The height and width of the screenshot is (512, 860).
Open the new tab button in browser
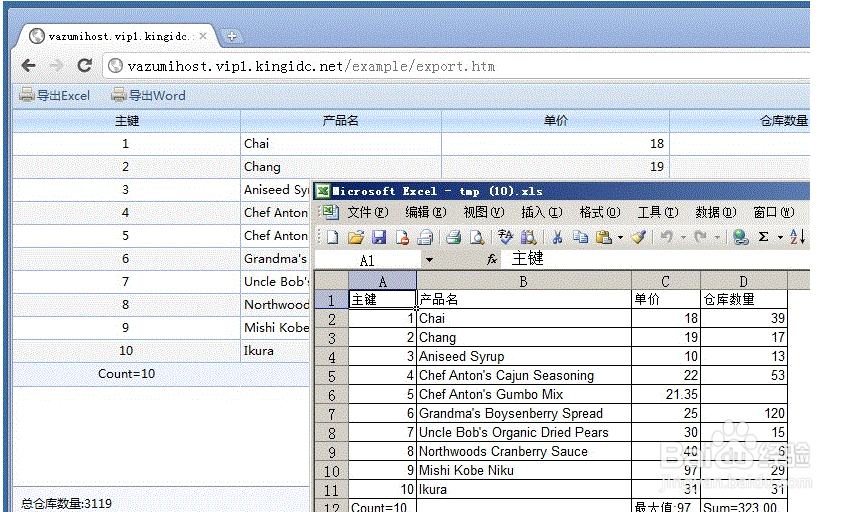coord(231,36)
